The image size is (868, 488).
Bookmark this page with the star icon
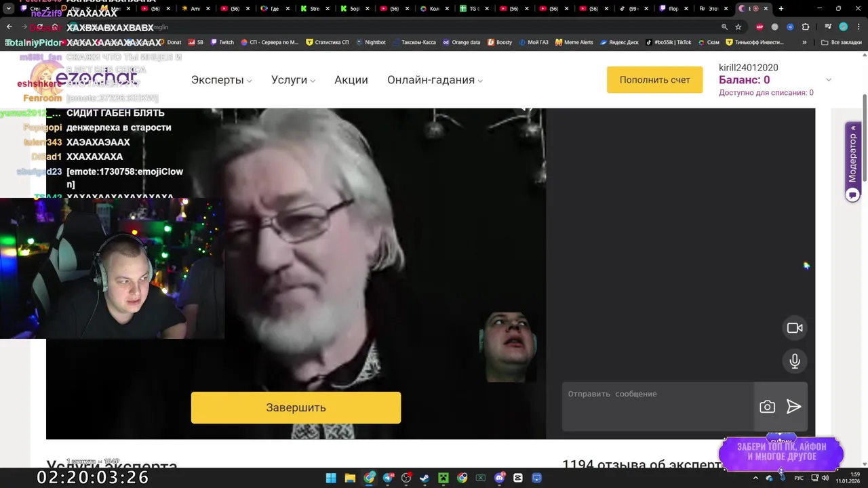coord(738,27)
